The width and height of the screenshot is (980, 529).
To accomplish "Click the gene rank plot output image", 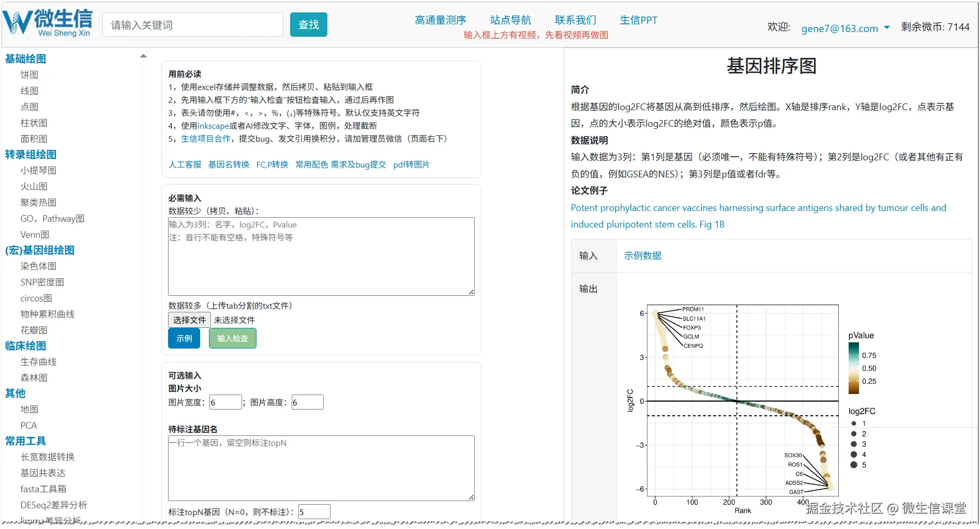I will 752,409.
